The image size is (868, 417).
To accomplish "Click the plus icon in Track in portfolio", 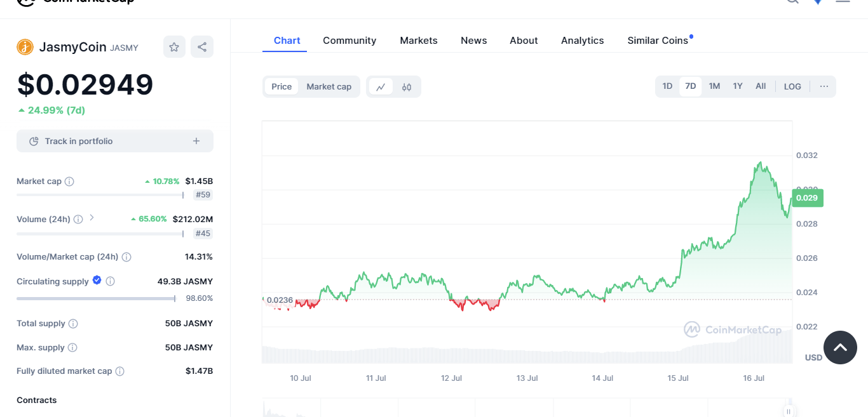I will [x=196, y=141].
